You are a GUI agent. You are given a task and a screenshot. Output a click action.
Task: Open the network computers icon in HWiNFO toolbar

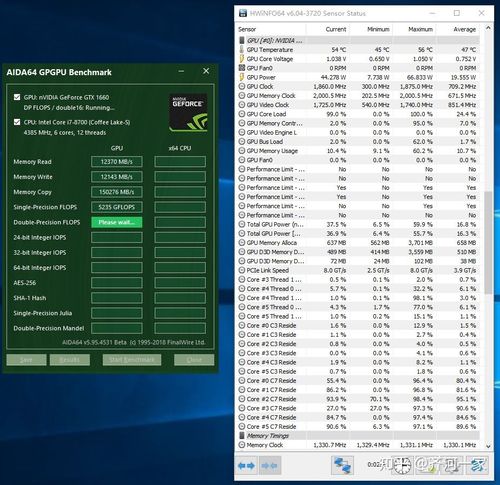coord(342,465)
